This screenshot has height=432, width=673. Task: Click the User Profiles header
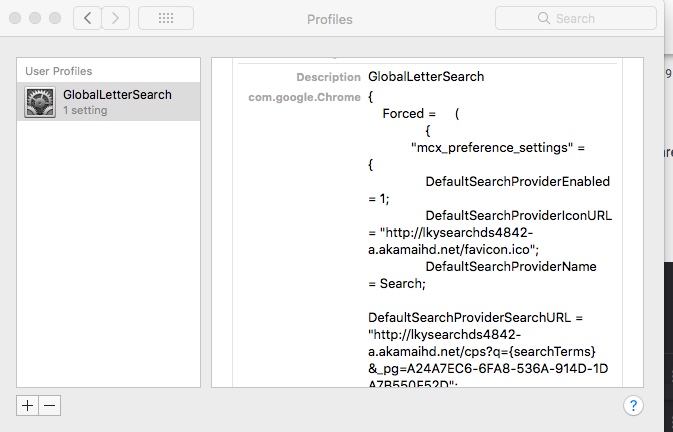pos(59,71)
